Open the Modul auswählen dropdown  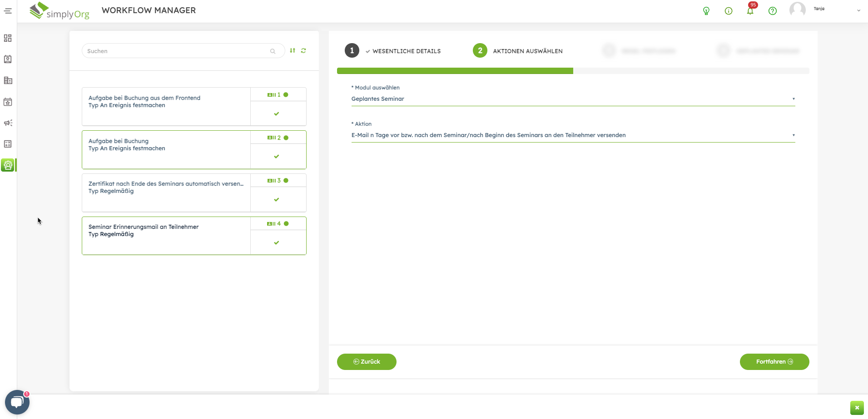point(572,99)
